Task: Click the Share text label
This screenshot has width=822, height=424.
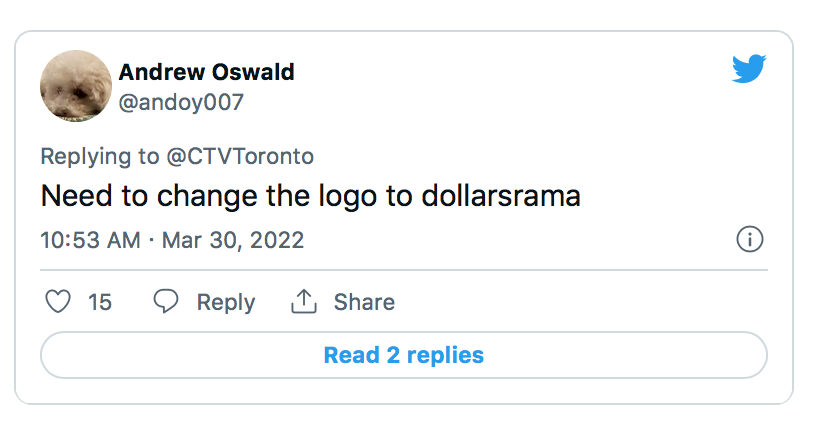Action: tap(364, 302)
